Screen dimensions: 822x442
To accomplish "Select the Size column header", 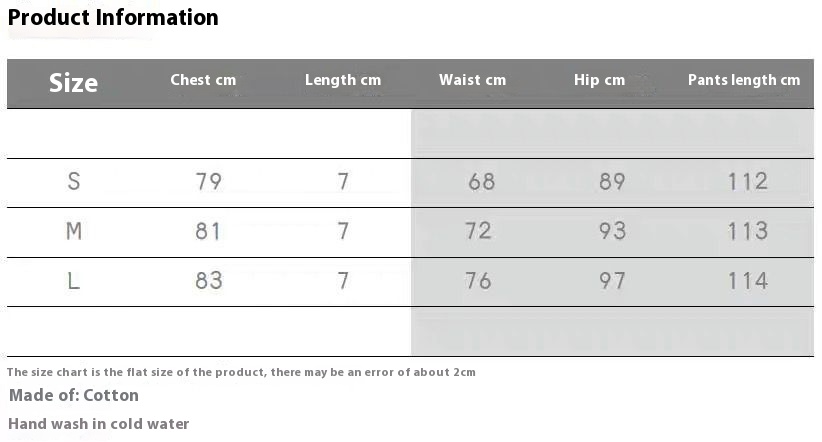I will pyautogui.click(x=73, y=83).
